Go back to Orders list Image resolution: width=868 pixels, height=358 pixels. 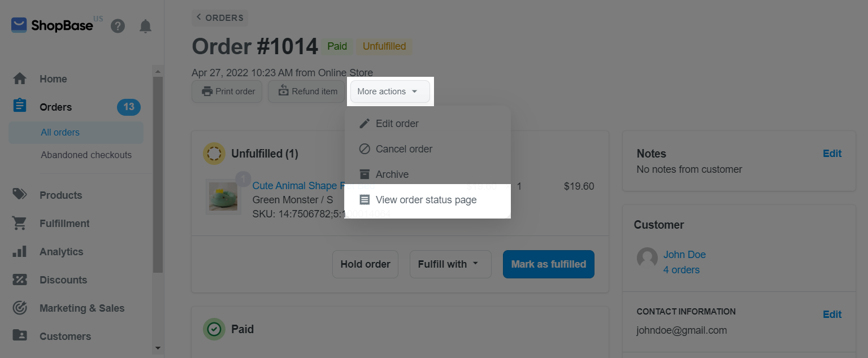220,18
